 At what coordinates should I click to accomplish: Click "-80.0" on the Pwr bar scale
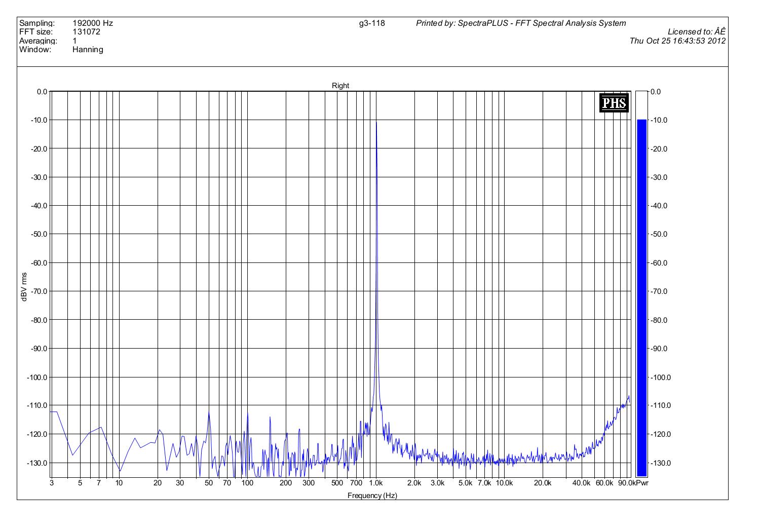tap(659, 320)
